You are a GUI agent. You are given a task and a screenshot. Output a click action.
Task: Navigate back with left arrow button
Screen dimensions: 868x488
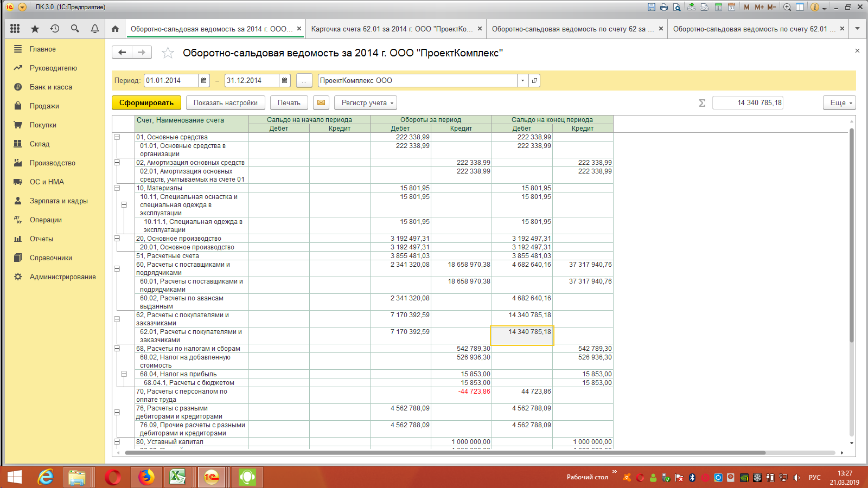pyautogui.click(x=122, y=52)
